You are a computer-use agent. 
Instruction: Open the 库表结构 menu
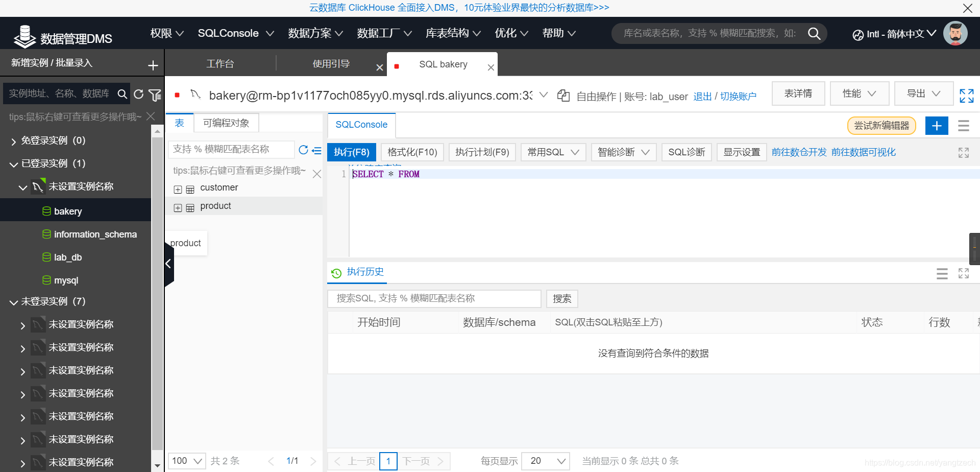pyautogui.click(x=453, y=33)
